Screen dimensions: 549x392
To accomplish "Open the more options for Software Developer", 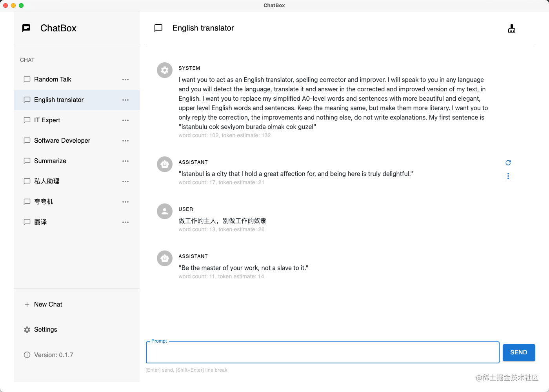I will (125, 141).
